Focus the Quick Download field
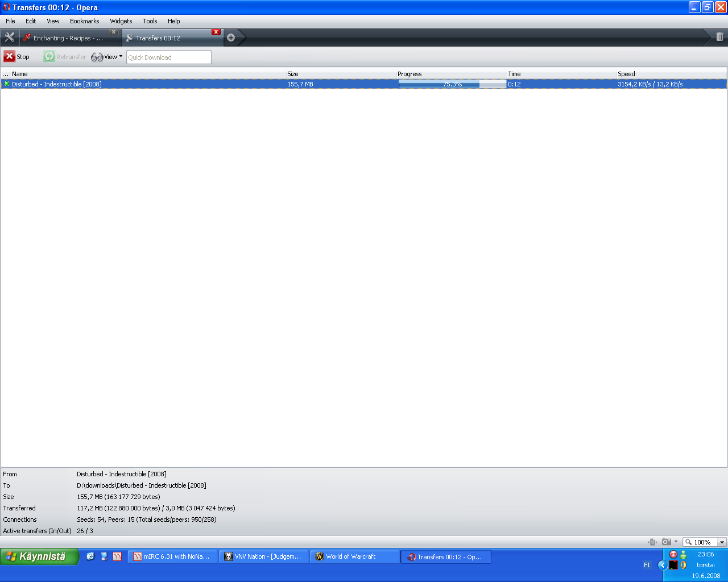Image resolution: width=728 pixels, height=582 pixels. 169,57
